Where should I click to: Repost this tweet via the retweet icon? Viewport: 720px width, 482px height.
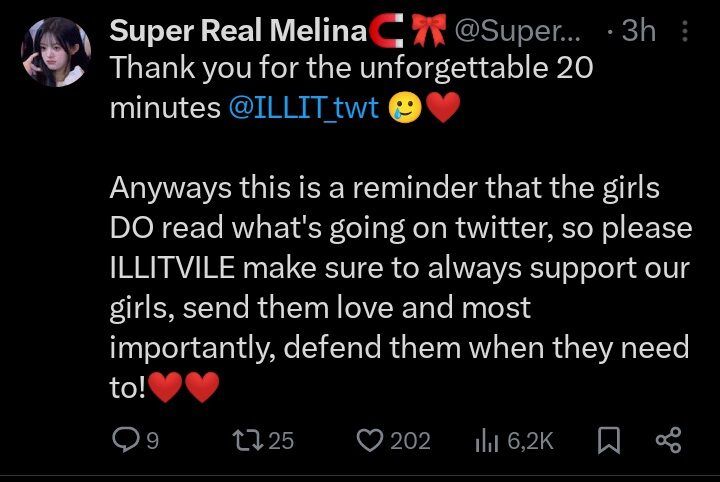245,439
